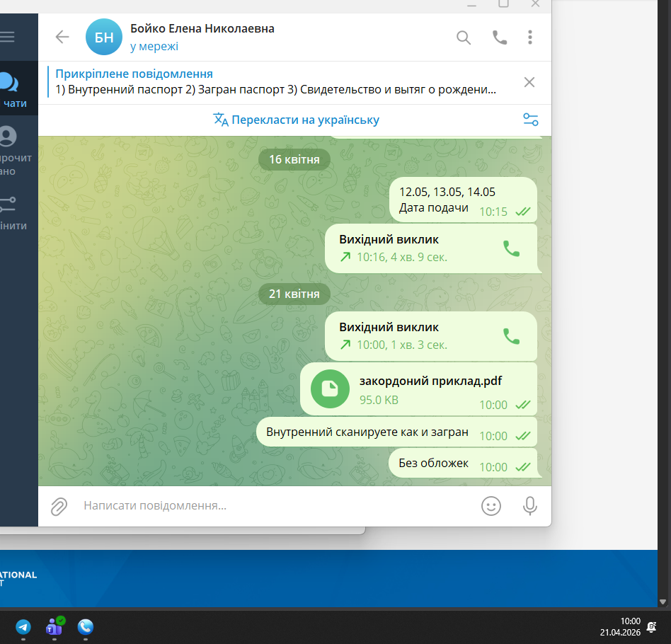The image size is (671, 644).
Task: Open the three-dot chat menu
Action: click(x=530, y=38)
